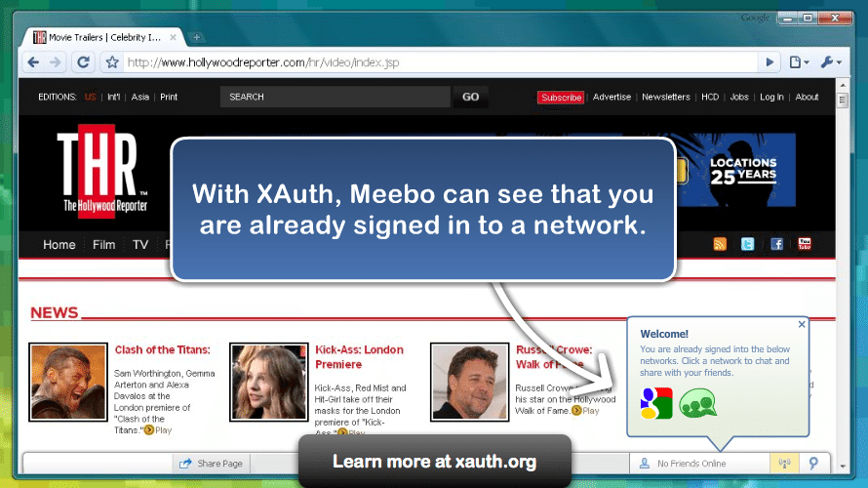The width and height of the screenshot is (868, 488).
Task: Open the Log In link
Action: pos(771,97)
